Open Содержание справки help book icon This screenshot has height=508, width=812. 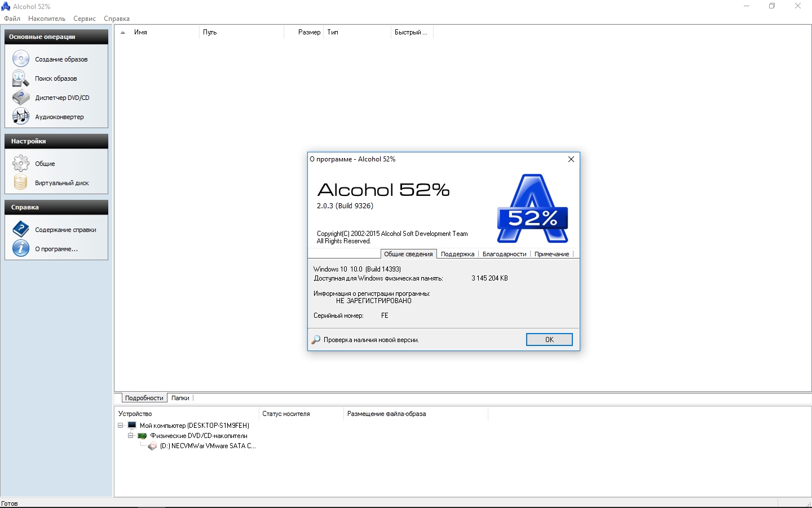click(21, 229)
